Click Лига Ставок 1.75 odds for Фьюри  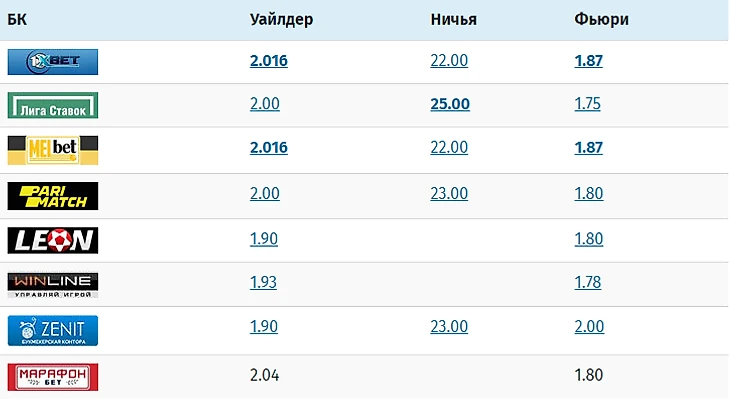[587, 104]
